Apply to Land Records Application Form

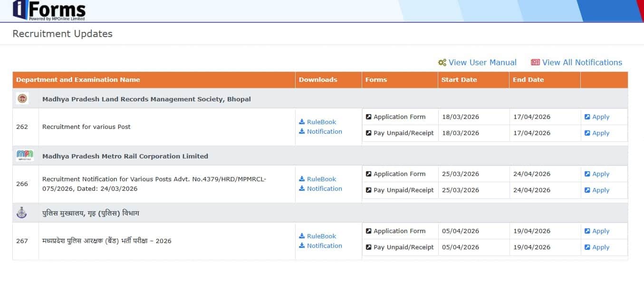[600, 117]
